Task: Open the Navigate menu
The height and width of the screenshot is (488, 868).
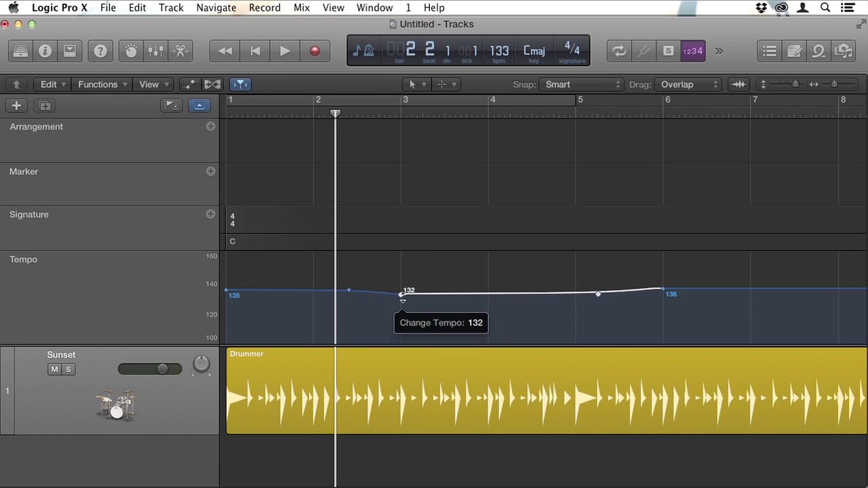Action: tap(216, 7)
